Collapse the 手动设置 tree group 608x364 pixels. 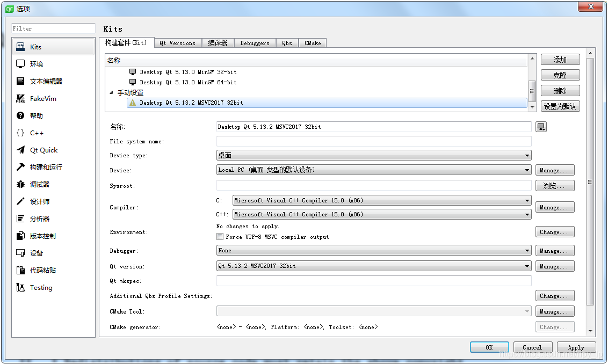pos(111,93)
